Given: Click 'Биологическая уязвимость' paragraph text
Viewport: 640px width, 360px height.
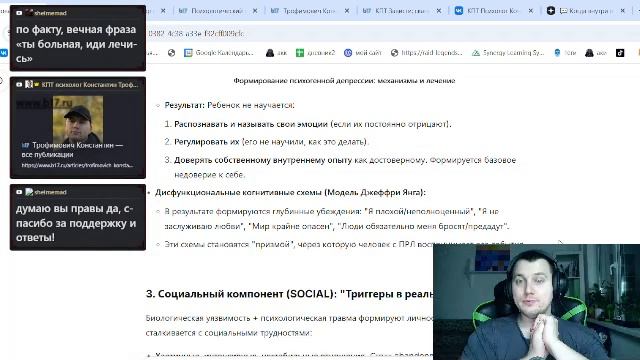Looking at the screenshot, I should click(289, 325).
